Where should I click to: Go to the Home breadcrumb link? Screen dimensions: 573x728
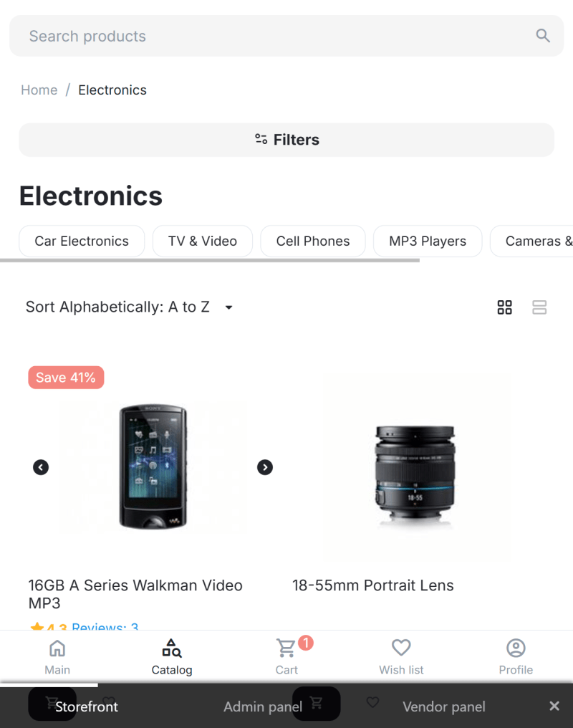pos(39,90)
